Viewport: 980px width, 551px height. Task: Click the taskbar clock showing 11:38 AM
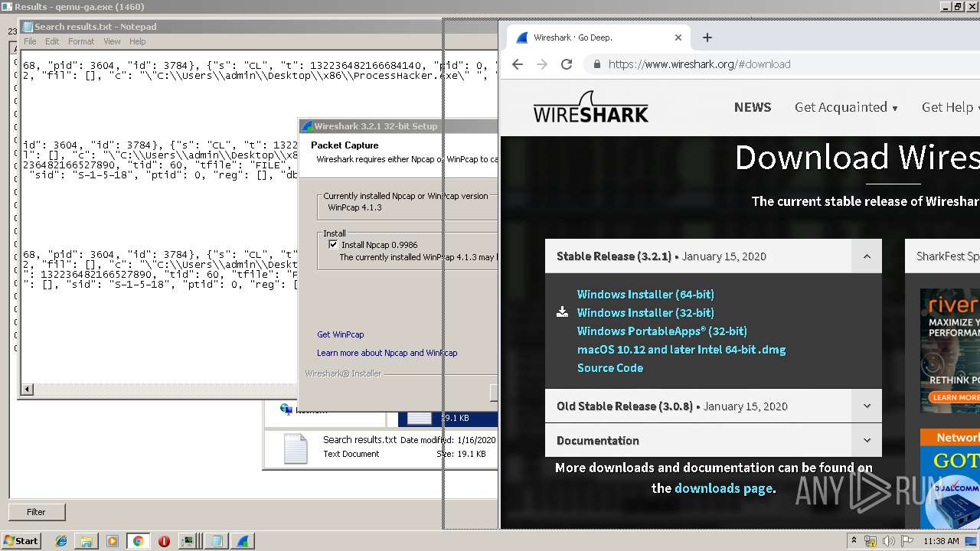941,541
